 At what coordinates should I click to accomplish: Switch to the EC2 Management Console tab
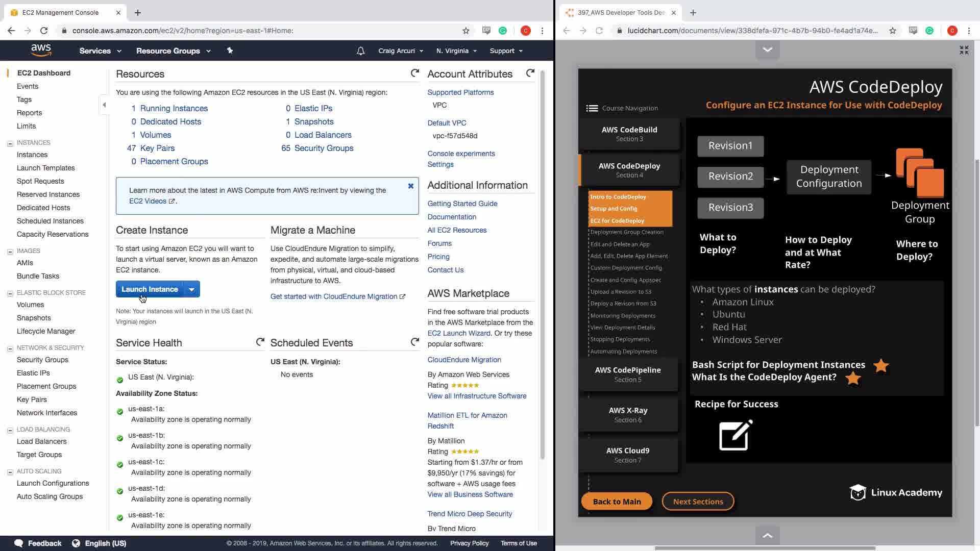click(x=60, y=12)
